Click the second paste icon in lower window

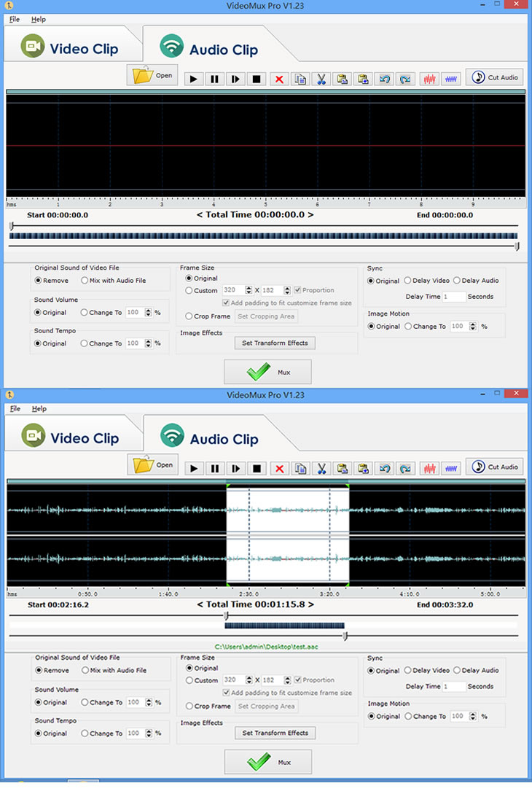[x=364, y=468]
